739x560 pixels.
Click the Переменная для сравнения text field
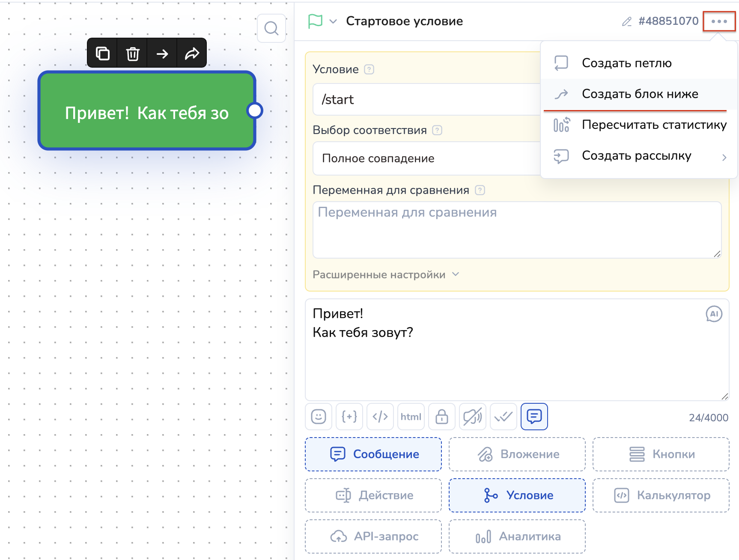(x=517, y=230)
